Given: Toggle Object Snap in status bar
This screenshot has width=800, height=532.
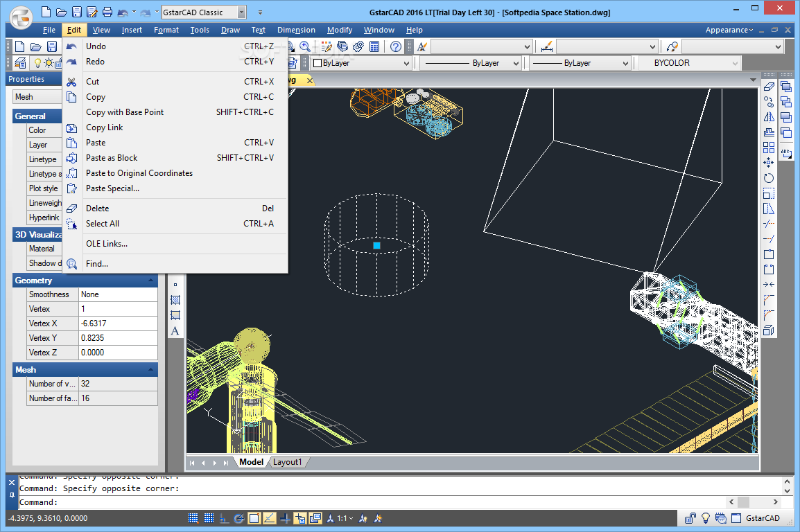Looking at the screenshot, I should click(x=254, y=518).
